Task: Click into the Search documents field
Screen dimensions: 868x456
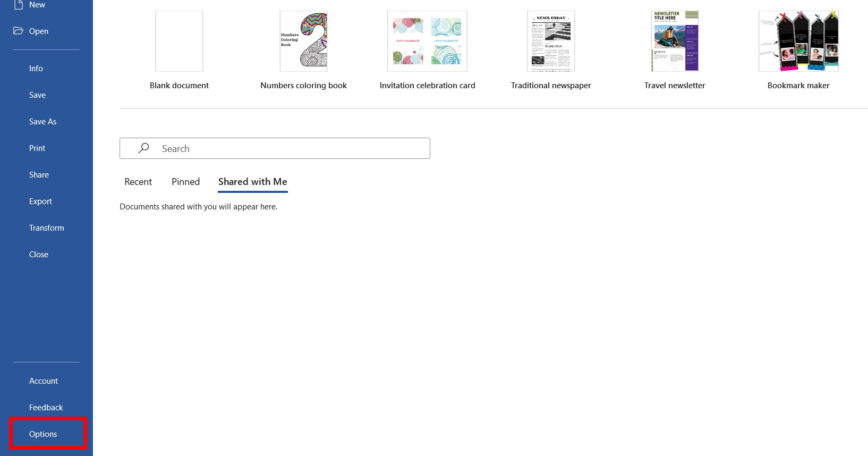Action: pyautogui.click(x=275, y=148)
